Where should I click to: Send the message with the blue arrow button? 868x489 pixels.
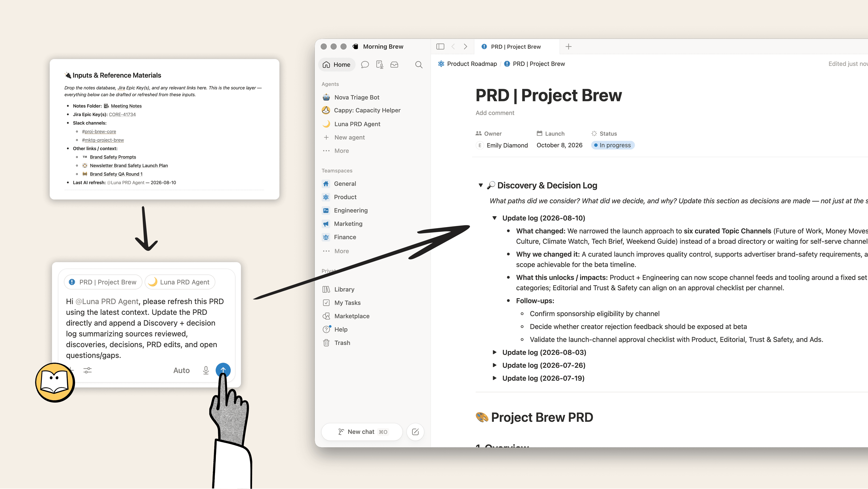pyautogui.click(x=223, y=370)
